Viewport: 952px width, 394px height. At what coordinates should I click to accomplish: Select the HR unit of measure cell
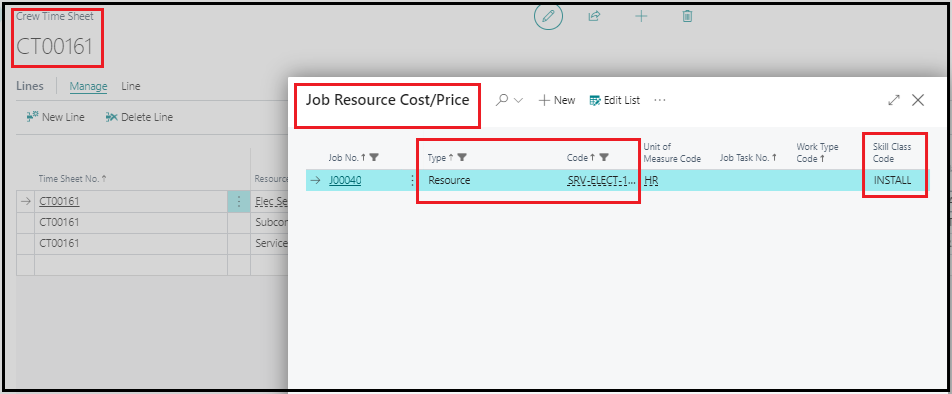pyautogui.click(x=650, y=180)
